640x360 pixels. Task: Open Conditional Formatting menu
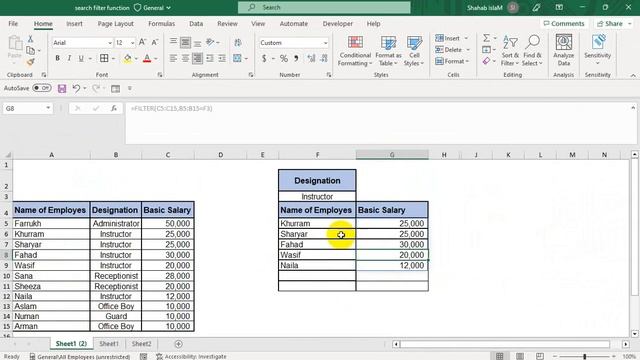[355, 51]
